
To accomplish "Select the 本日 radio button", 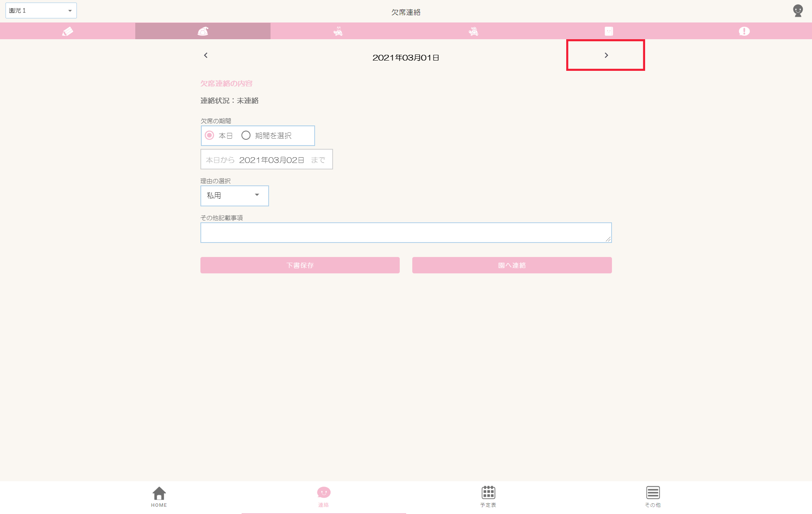I will [x=210, y=135].
